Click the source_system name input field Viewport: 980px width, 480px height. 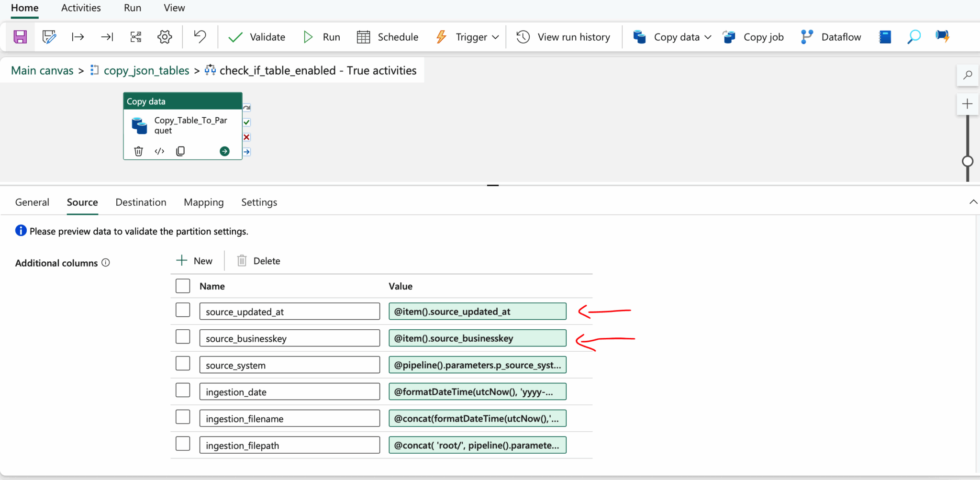click(x=290, y=365)
